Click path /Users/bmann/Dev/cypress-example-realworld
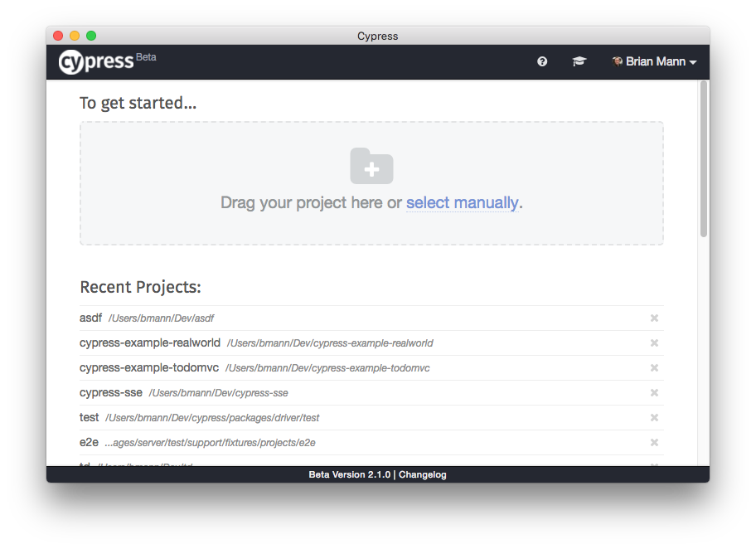756x549 pixels. click(x=330, y=343)
